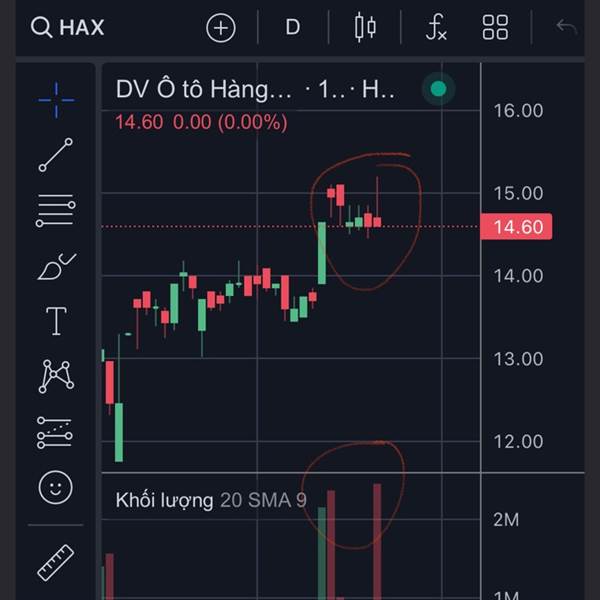This screenshot has width=600, height=600.
Task: Click the last red volume bar
Action: pyautogui.click(x=377, y=541)
